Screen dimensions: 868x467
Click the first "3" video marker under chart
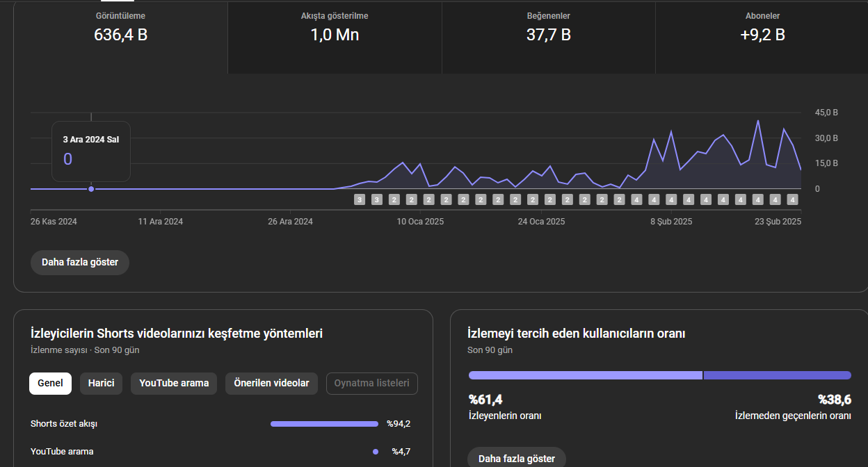click(360, 199)
